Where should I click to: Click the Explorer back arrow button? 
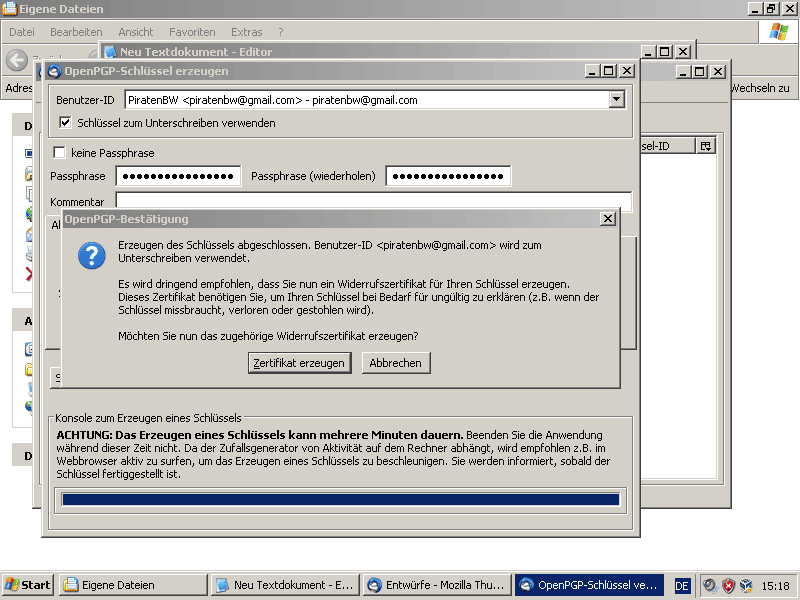click(17, 60)
